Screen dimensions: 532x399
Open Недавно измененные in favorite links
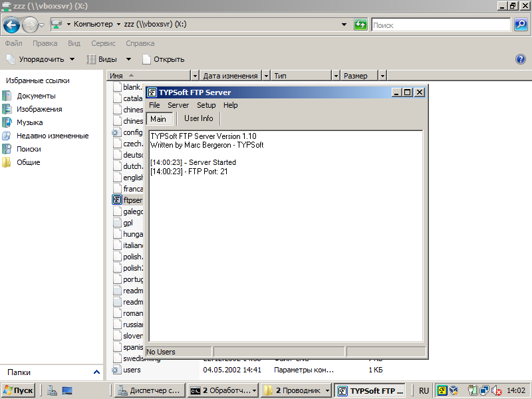pyautogui.click(x=53, y=136)
